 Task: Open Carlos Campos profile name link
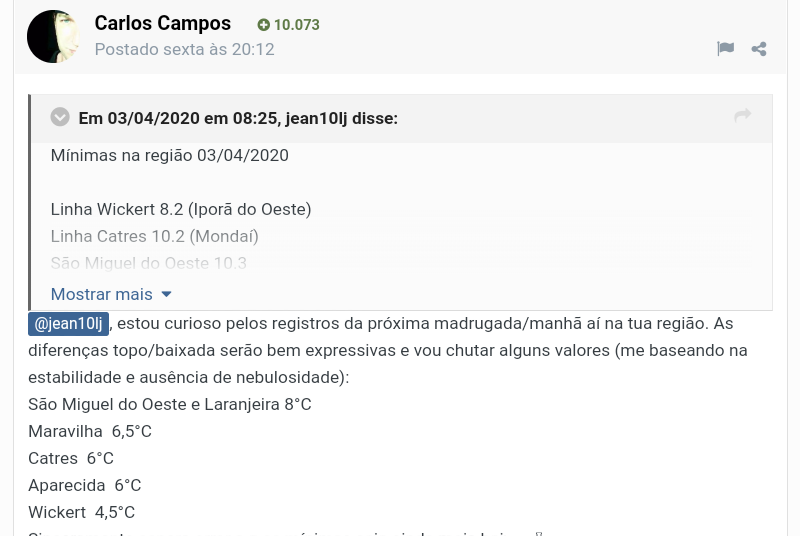[x=162, y=23]
